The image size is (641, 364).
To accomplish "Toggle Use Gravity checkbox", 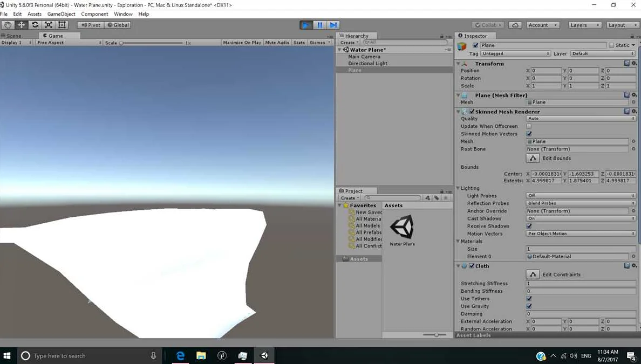I will click(x=529, y=306).
